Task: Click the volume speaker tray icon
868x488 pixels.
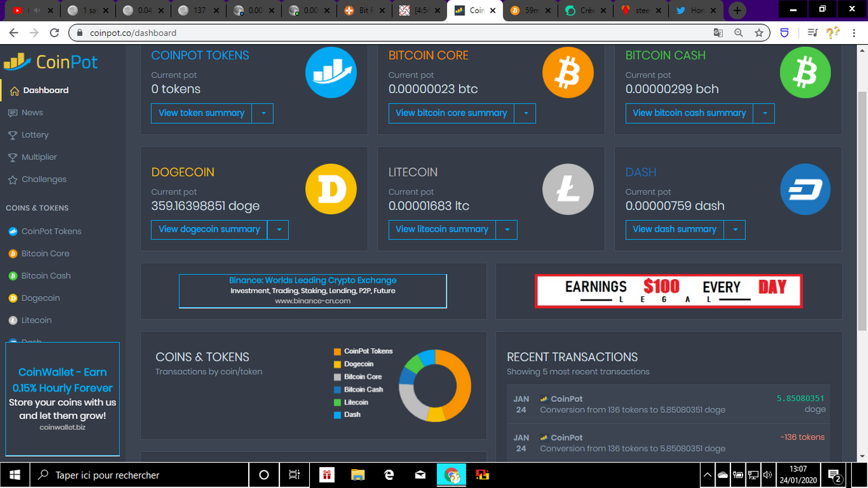Action: [768, 475]
